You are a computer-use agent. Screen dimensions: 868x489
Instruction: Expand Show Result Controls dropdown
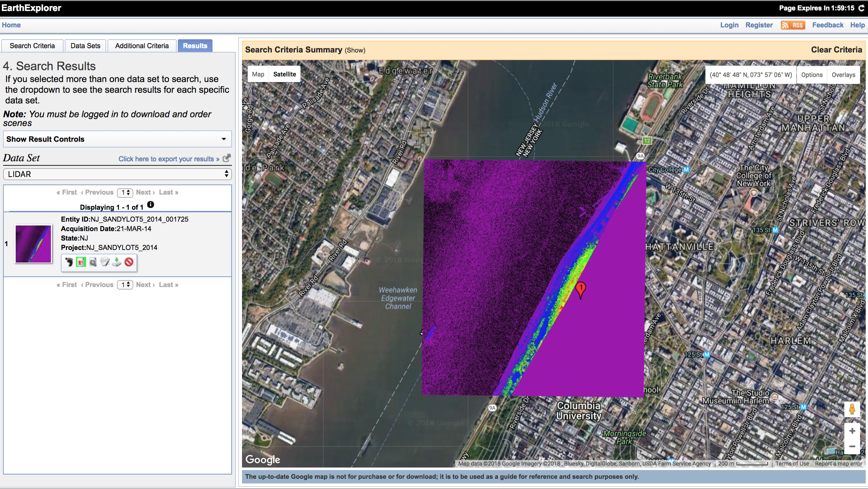(x=117, y=139)
